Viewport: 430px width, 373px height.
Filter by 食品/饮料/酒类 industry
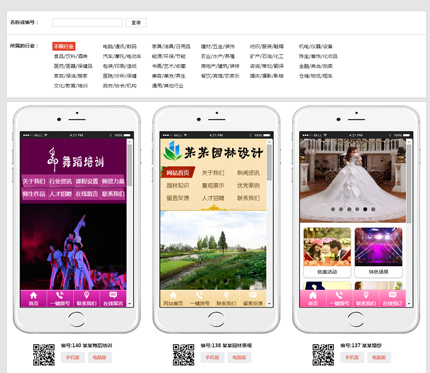pos(71,56)
